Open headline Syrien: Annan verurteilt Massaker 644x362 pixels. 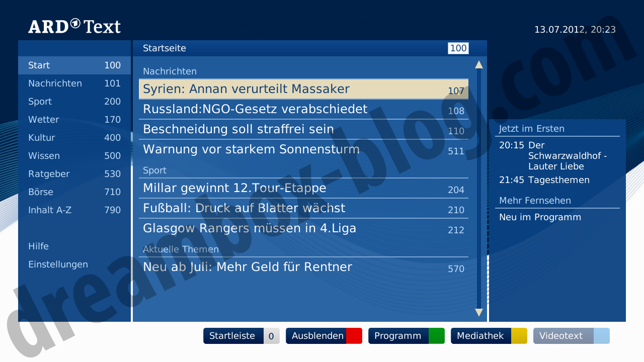tap(303, 89)
